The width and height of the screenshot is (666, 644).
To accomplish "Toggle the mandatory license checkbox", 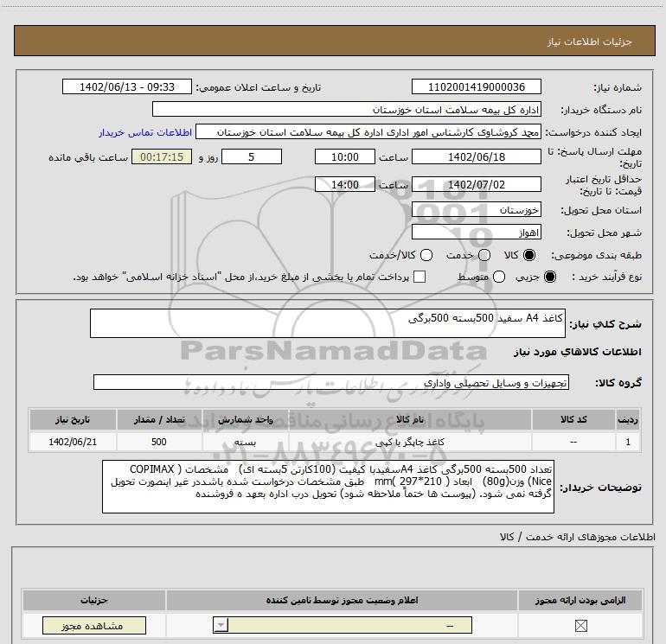I will (x=580, y=625).
